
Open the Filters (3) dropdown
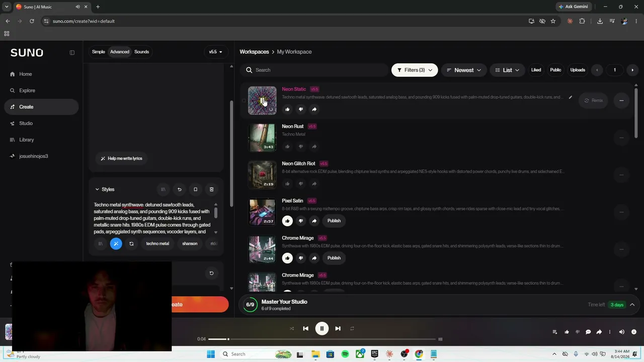pyautogui.click(x=415, y=70)
